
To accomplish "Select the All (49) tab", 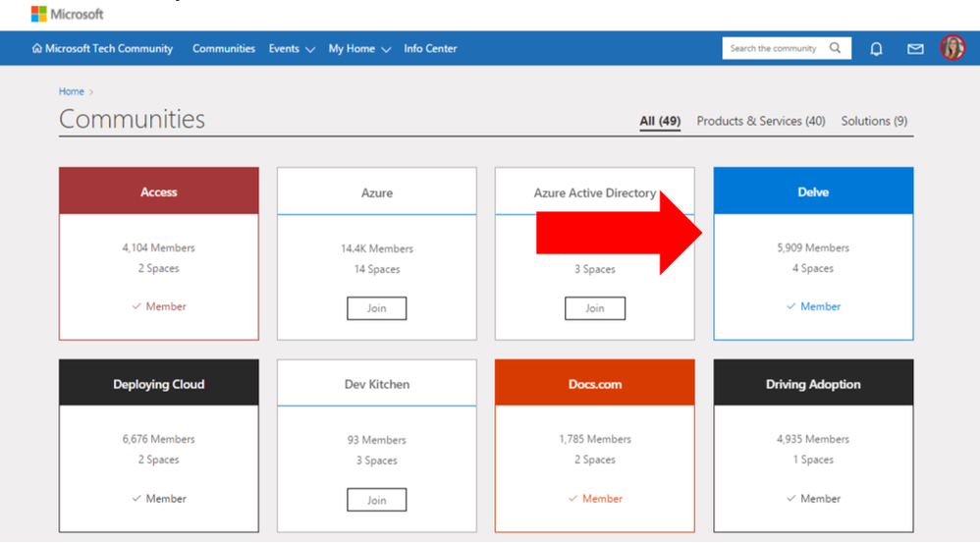I will pos(660,121).
